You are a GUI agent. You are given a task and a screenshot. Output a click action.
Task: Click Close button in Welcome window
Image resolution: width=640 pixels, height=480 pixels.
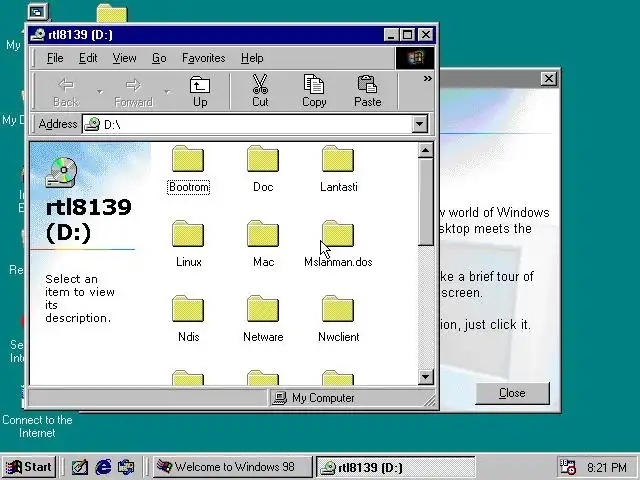(512, 393)
